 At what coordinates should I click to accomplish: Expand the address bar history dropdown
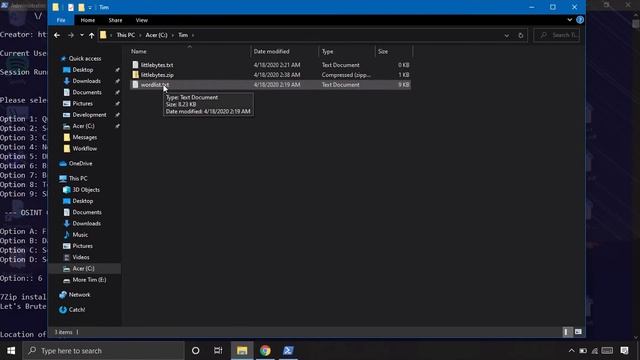[507, 36]
